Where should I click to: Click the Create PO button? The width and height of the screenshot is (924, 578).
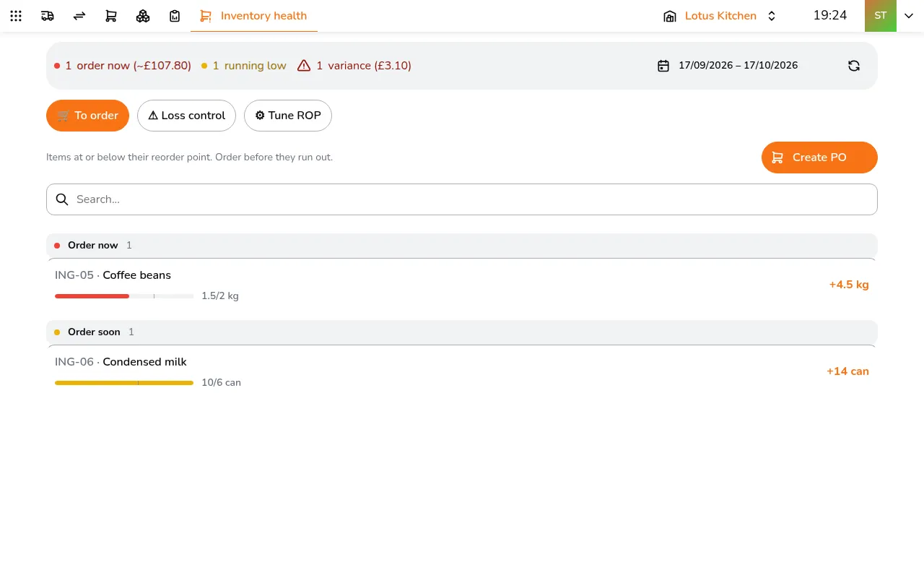[819, 158]
